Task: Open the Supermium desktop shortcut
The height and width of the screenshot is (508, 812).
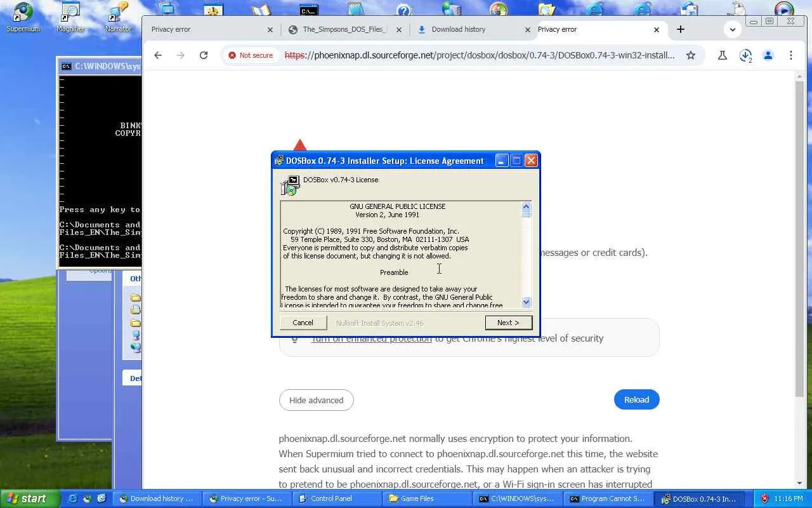Action: point(23,17)
